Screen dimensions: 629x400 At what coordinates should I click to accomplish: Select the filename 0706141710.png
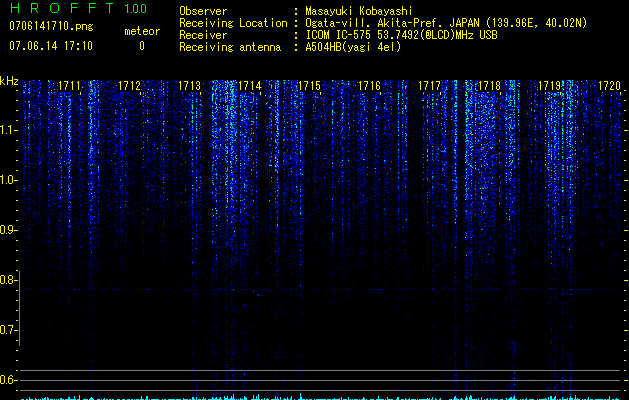tap(51, 26)
